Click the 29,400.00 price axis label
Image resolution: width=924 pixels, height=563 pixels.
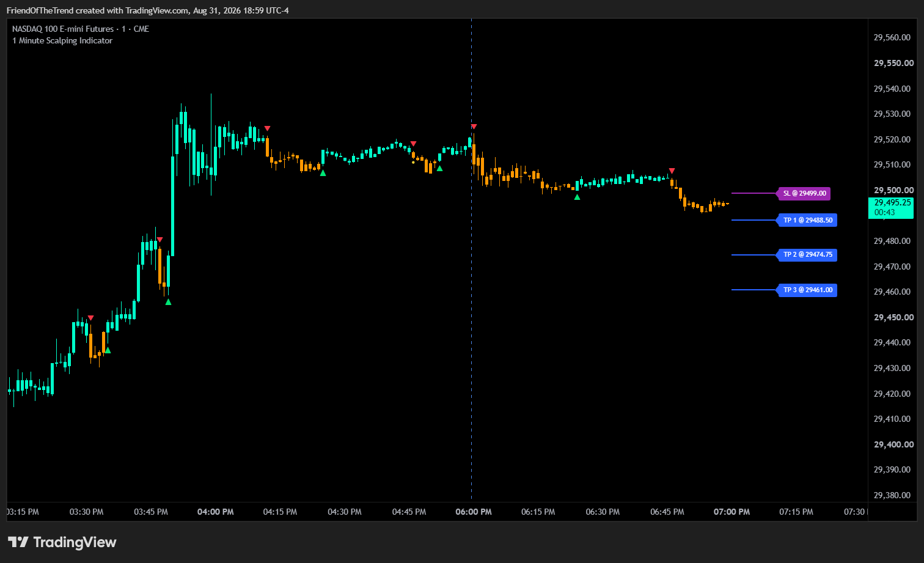point(894,444)
